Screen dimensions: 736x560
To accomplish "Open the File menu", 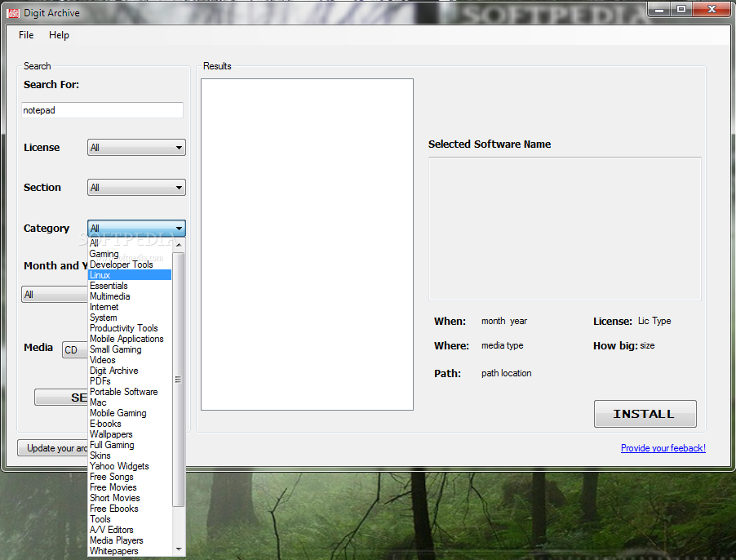I will [26, 35].
